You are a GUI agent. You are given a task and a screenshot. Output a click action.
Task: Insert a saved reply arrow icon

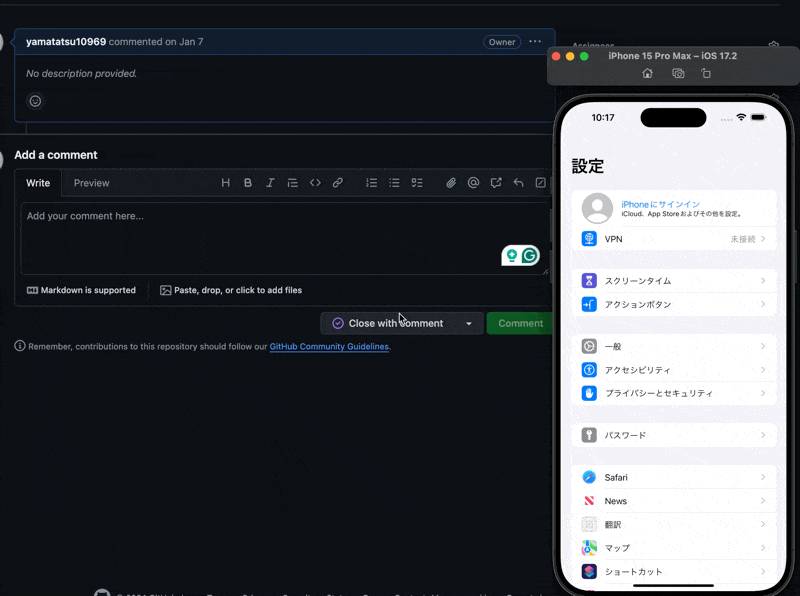[518, 183]
